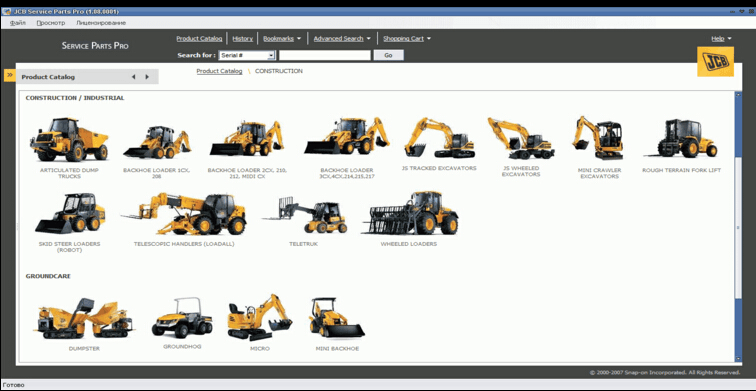Image resolution: width=756 pixels, height=391 pixels.
Task: Open the Serial # search type dropdown
Action: [x=247, y=55]
